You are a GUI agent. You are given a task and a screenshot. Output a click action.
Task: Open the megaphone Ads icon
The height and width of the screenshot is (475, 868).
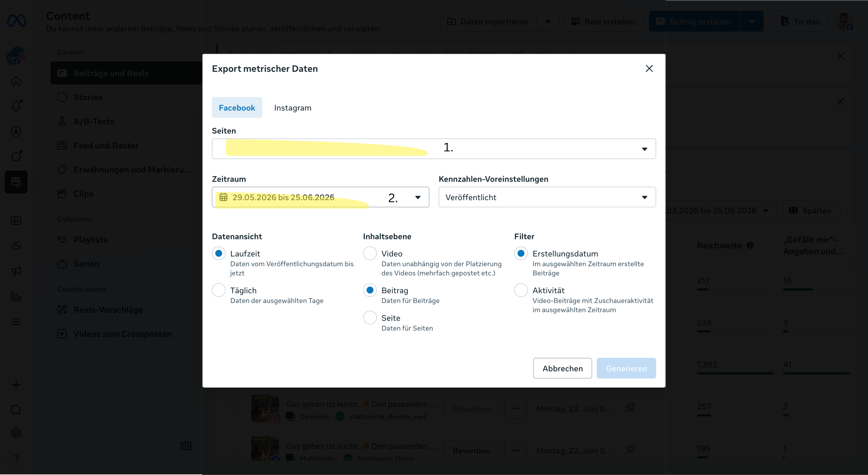coord(16,271)
